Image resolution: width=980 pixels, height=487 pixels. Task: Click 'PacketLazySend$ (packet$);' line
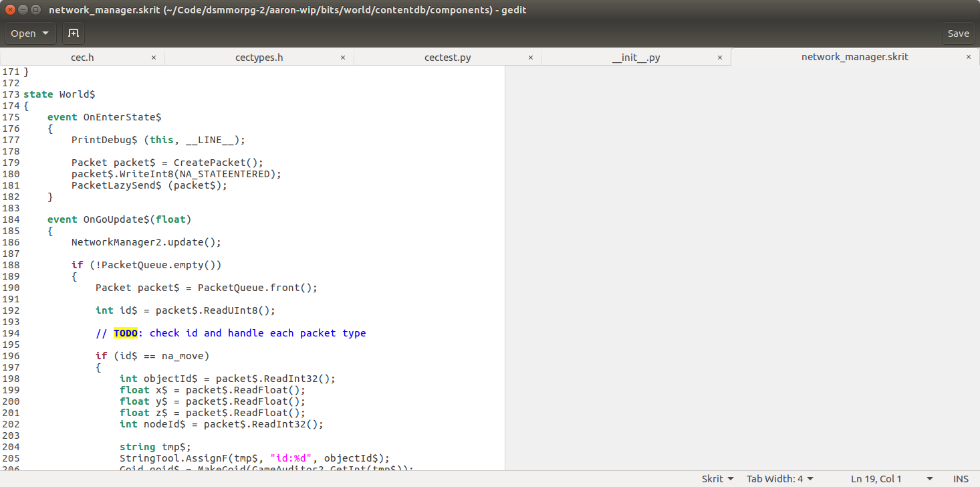pos(150,185)
